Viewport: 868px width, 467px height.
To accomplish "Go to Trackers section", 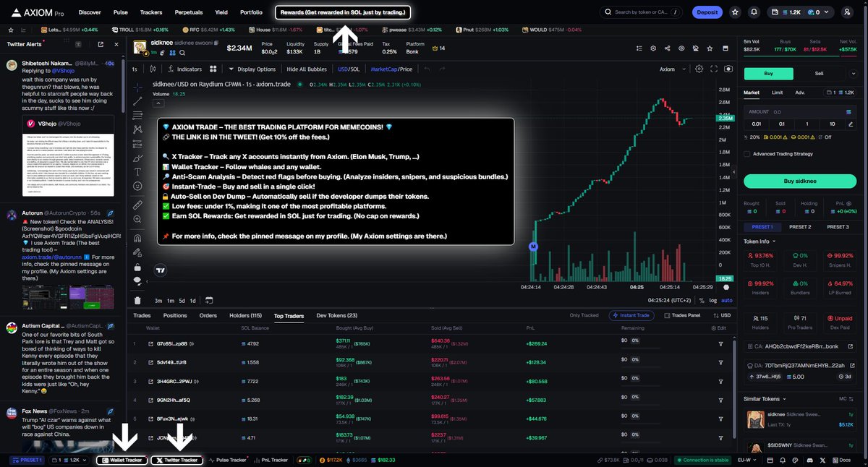I will (x=151, y=12).
